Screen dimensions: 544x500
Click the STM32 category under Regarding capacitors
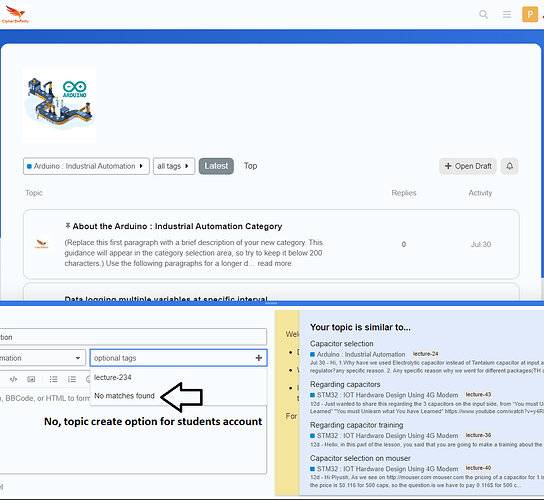coord(384,395)
